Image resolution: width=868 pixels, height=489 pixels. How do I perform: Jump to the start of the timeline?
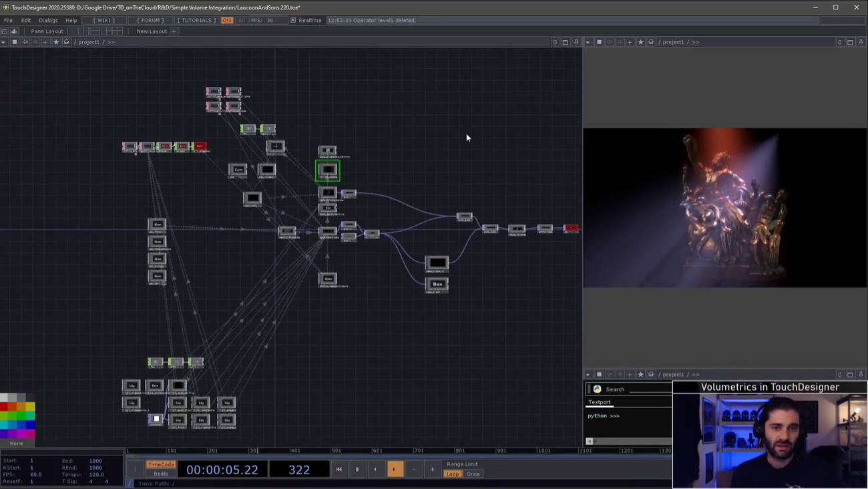(339, 469)
